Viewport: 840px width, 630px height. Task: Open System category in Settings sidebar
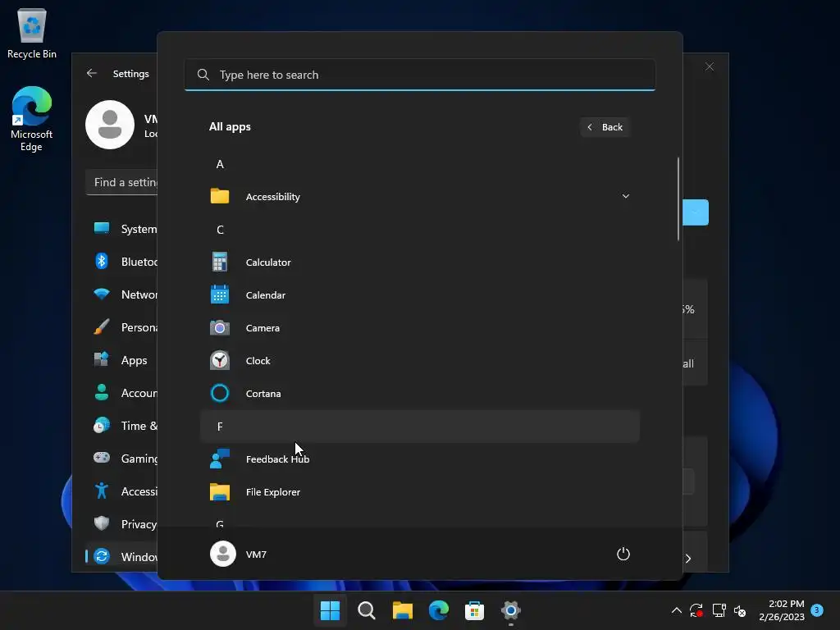[121, 229]
